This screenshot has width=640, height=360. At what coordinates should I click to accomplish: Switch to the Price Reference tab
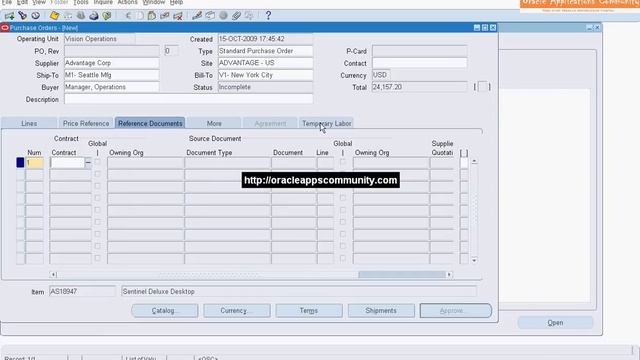[86, 123]
